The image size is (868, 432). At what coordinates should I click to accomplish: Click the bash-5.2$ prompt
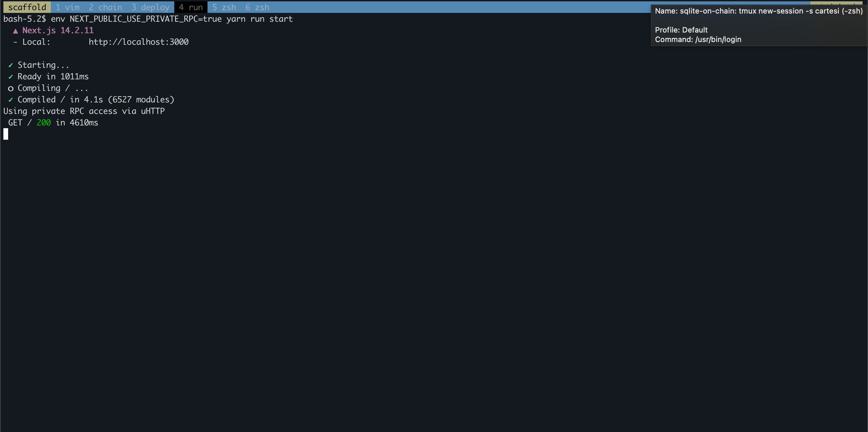click(x=25, y=19)
